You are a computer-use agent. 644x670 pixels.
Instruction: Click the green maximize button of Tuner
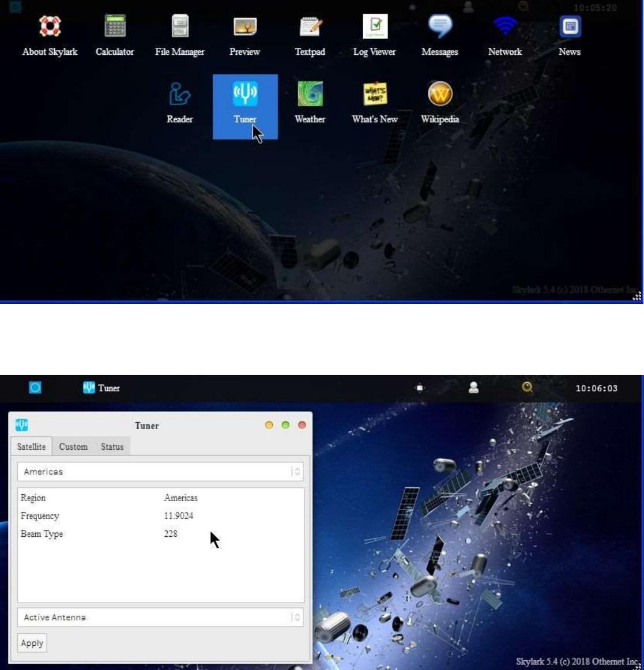(285, 425)
